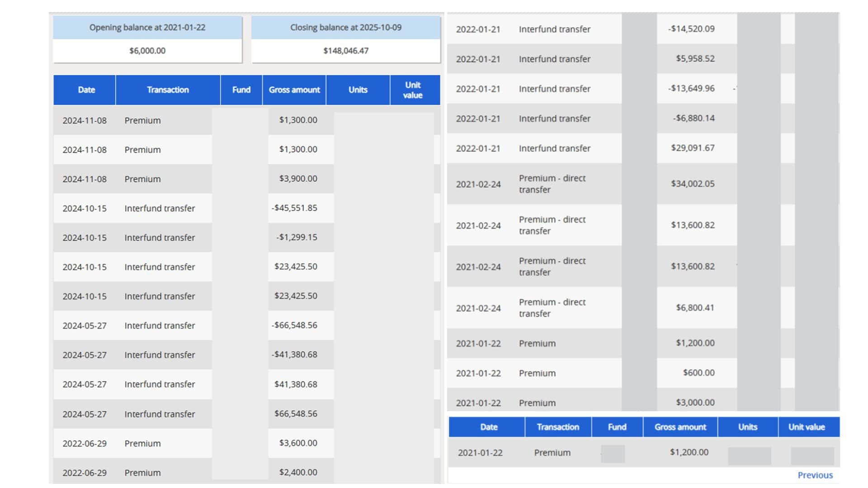The width and height of the screenshot is (868, 488).
Task: Click the Date column header in left table
Action: click(86, 90)
